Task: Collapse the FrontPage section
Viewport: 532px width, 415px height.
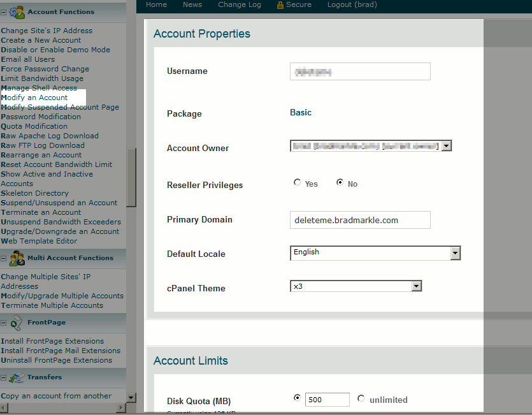Action: coord(3,323)
